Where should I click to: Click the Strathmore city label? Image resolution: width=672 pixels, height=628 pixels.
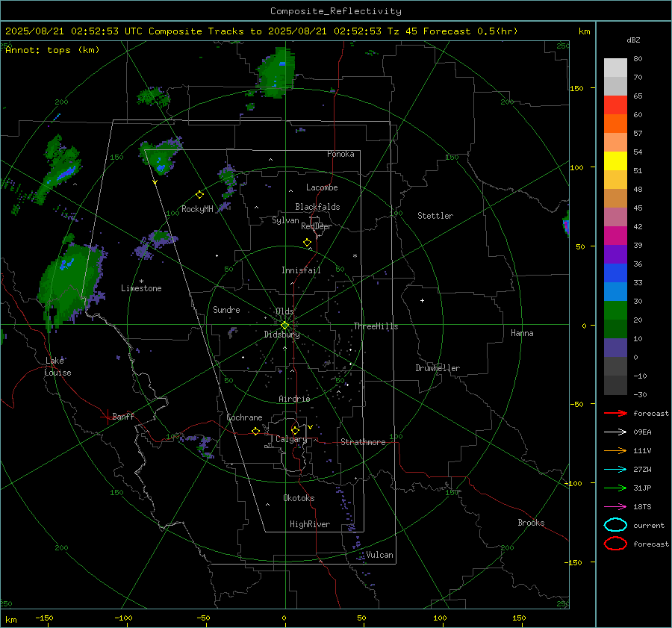point(363,442)
